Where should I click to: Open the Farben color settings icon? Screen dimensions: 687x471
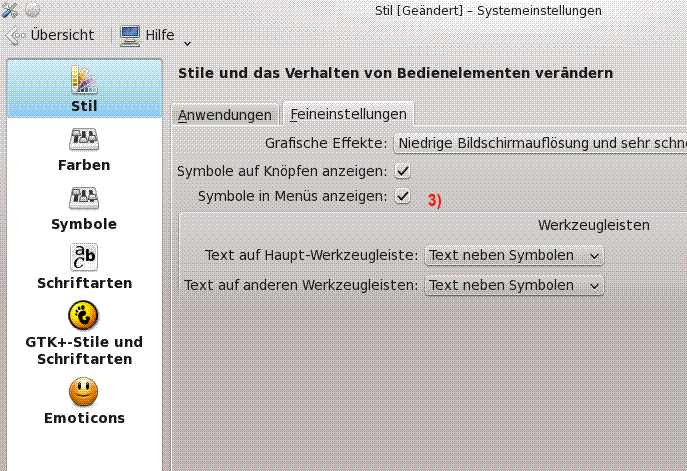[x=84, y=139]
